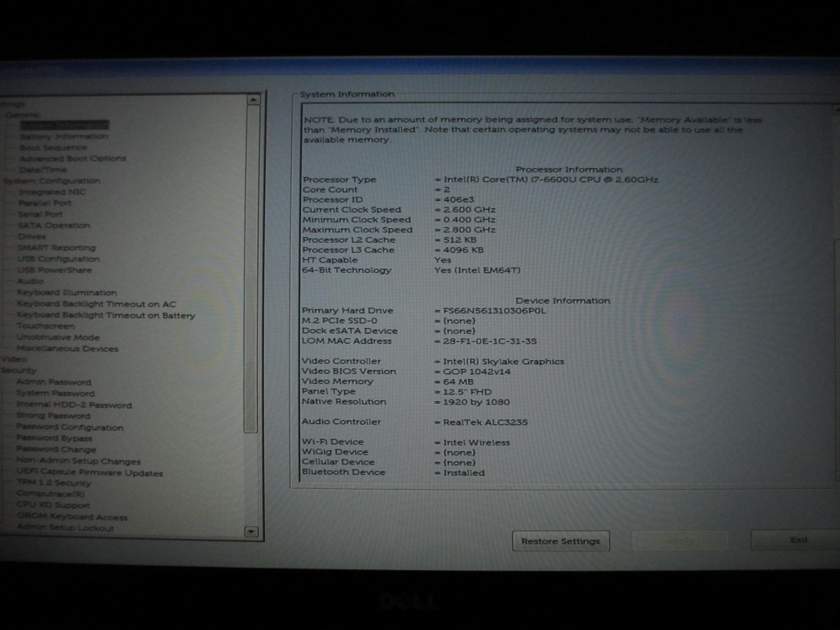Collapse the Security group
The image size is (840, 630).
click(18, 371)
